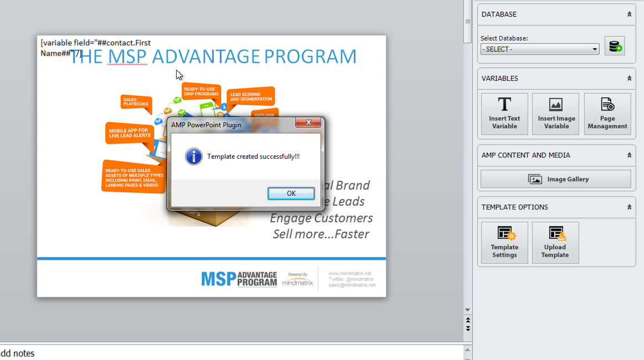This screenshot has width=644, height=360.
Task: Click the 'Template created successfully!!!' message text
Action: coord(254,156)
